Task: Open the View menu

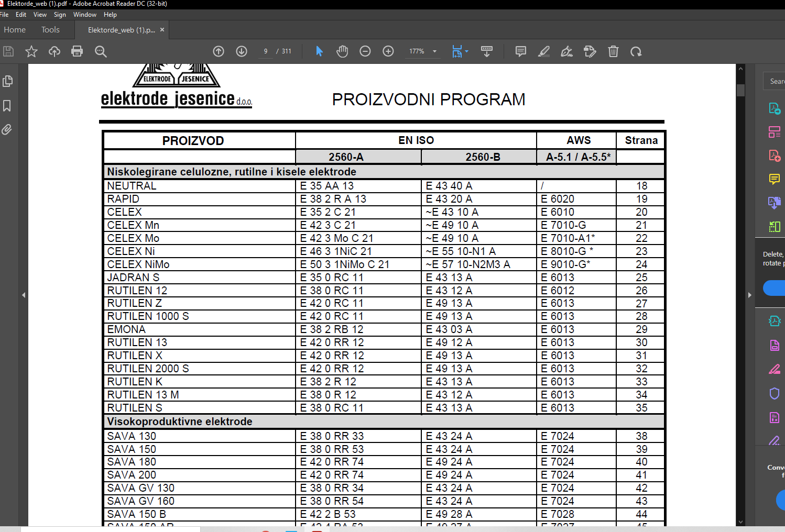Action: 40,15
